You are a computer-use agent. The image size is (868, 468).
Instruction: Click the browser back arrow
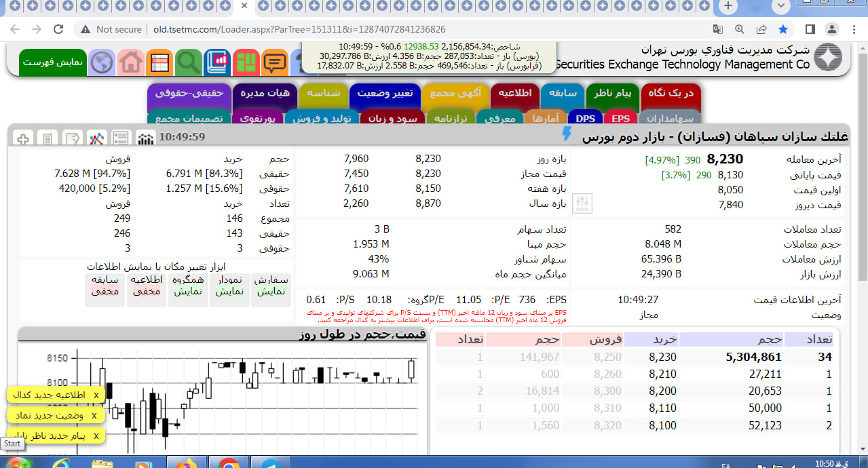tap(15, 29)
